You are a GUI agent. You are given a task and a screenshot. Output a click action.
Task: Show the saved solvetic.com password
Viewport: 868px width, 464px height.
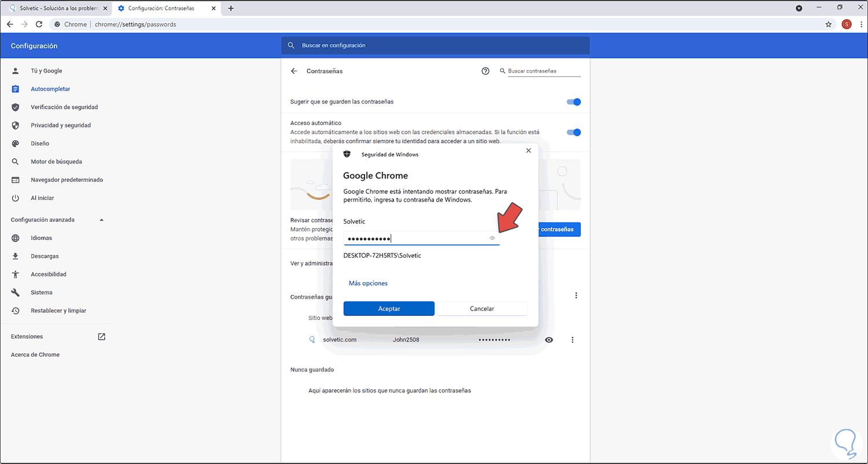pos(549,340)
